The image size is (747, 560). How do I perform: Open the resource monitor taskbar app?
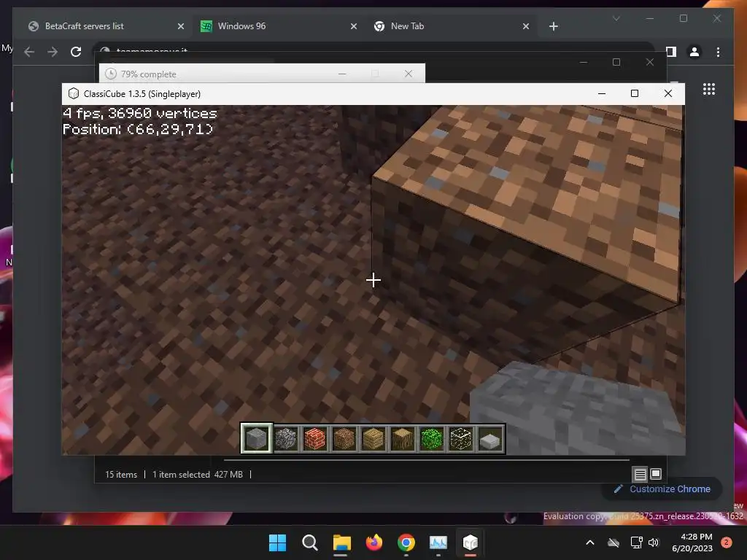438,542
